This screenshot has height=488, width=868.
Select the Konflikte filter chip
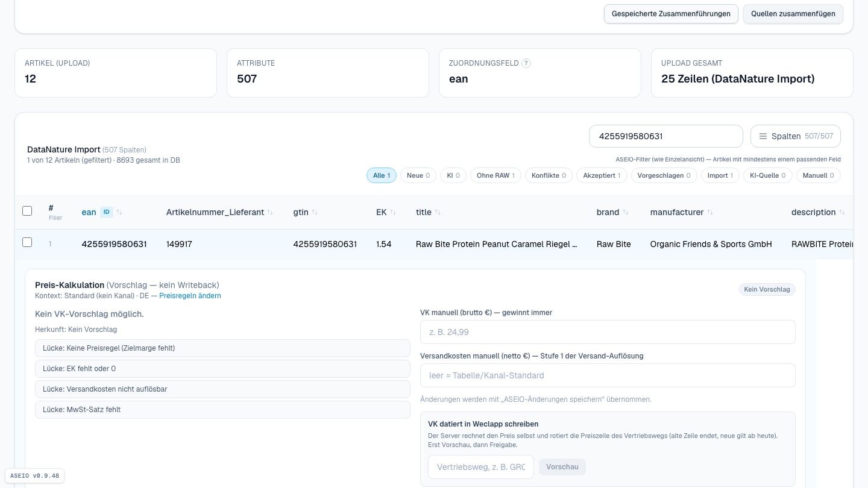[549, 175]
